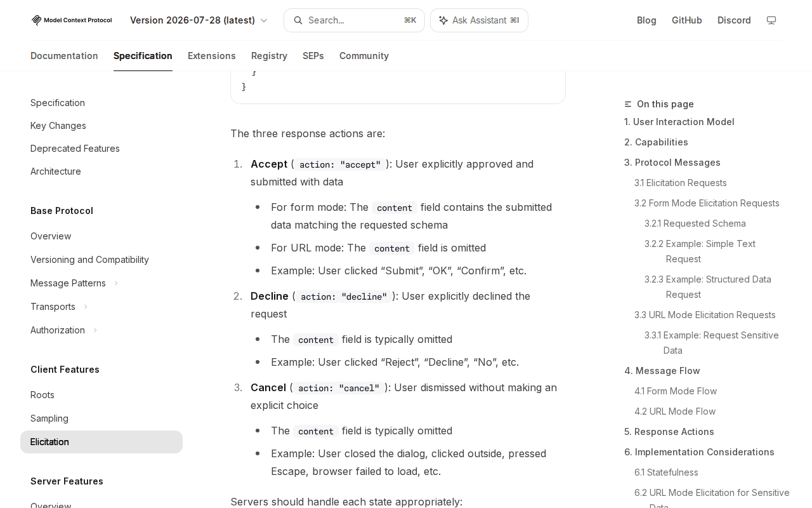
Task: Open the Registry tab
Action: (x=269, y=56)
